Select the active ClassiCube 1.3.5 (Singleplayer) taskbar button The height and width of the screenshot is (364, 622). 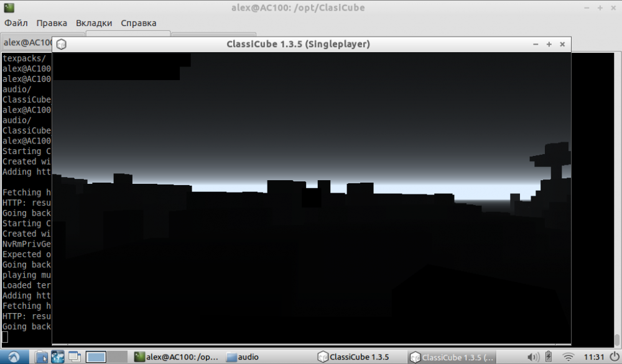[452, 357]
